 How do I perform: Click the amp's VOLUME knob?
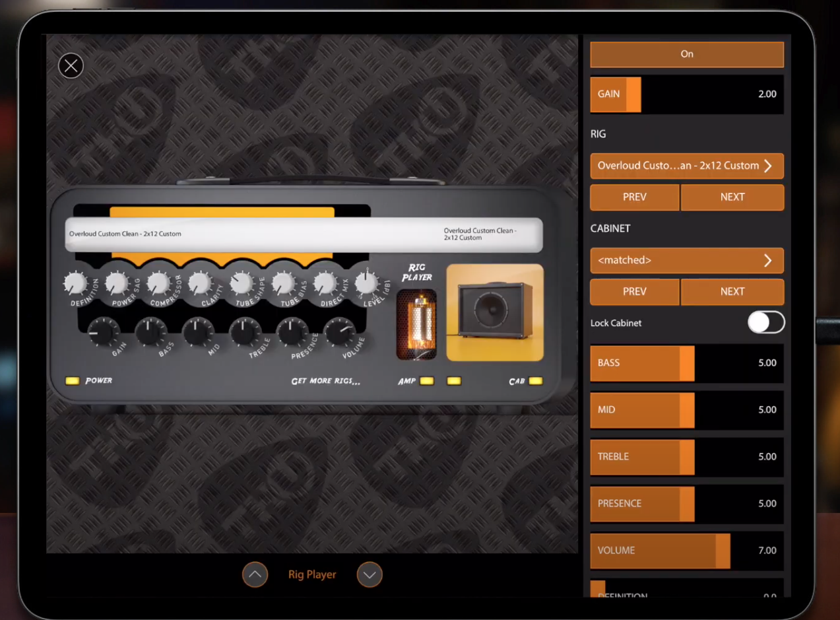(340, 331)
